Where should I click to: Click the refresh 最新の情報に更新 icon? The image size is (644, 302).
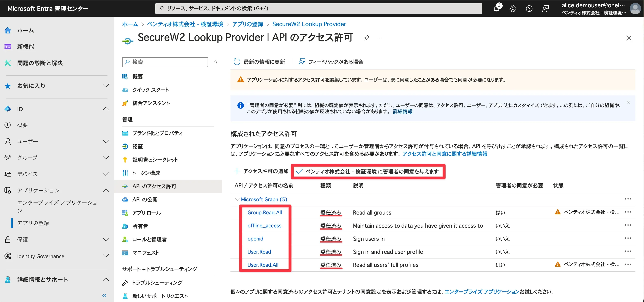237,62
